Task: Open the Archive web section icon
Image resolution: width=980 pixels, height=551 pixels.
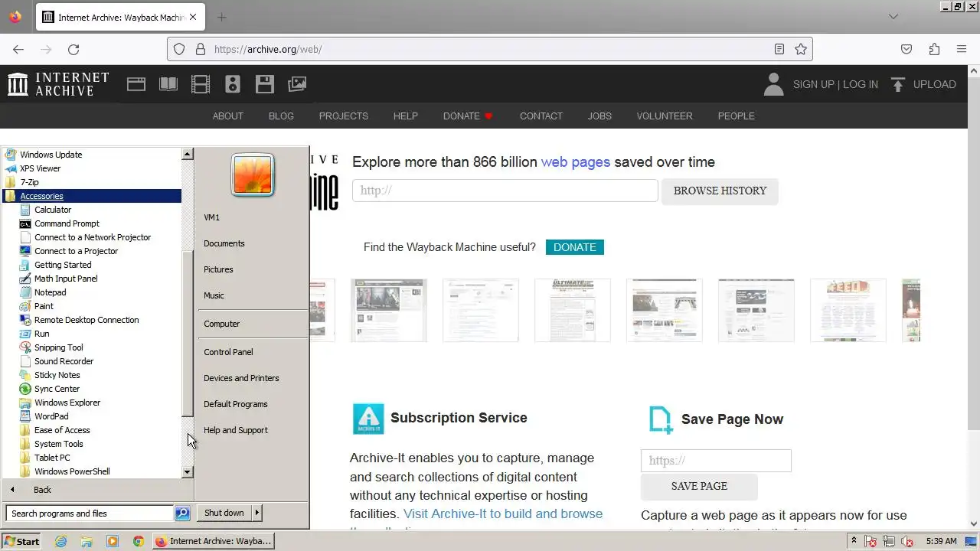Action: pos(136,84)
